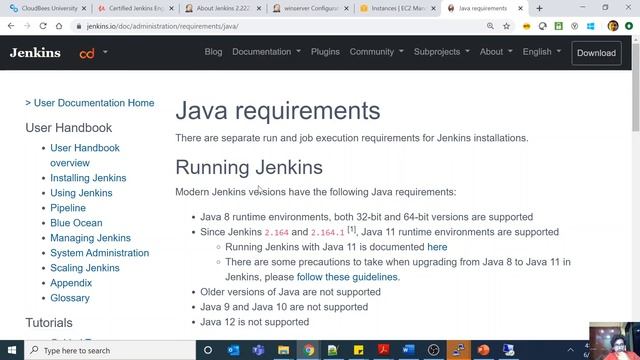Open Outlook from the taskbar
Screen dimensions: 640x360
[233, 350]
